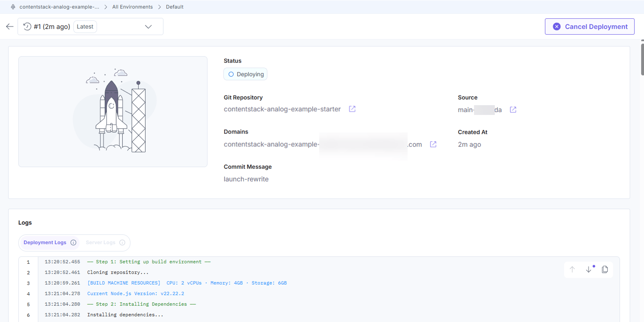This screenshot has height=322, width=644.
Task: Jump to bottom of logs arrow
Action: tap(588, 270)
